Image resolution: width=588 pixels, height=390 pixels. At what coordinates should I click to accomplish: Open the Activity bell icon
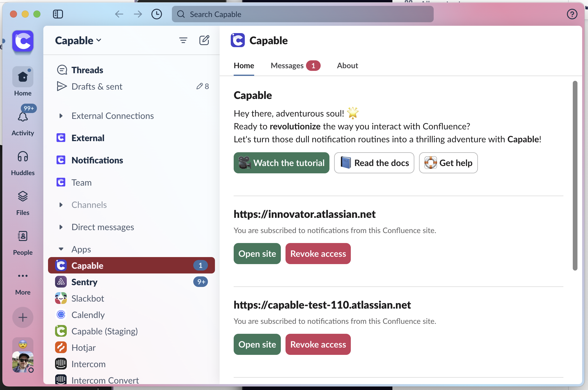click(23, 117)
